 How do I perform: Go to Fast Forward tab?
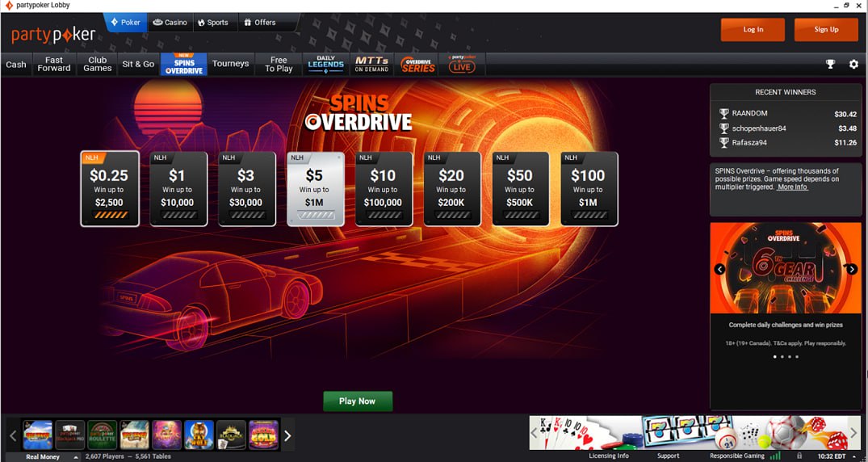(54, 65)
